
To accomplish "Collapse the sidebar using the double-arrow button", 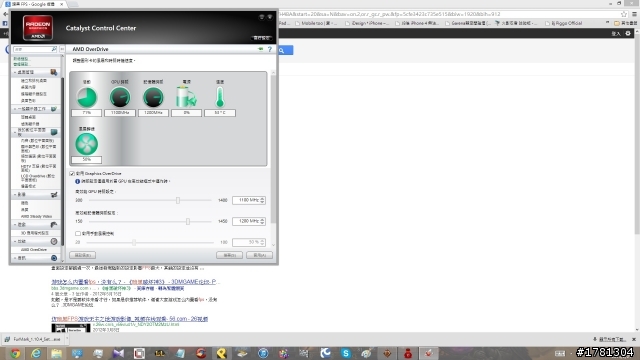I will click(x=62, y=49).
